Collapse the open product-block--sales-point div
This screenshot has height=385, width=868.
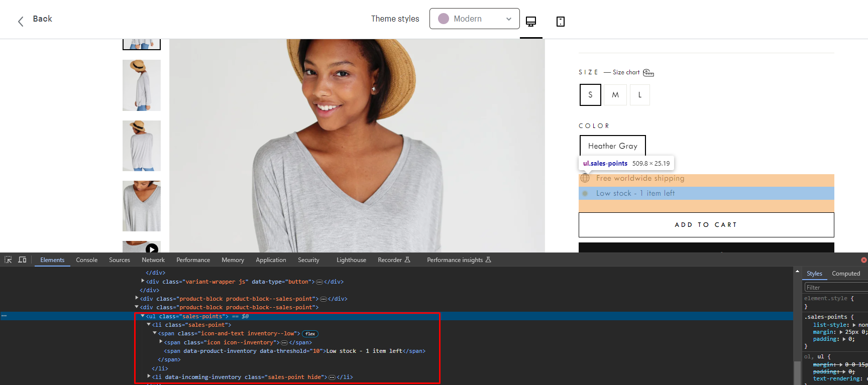pyautogui.click(x=137, y=307)
